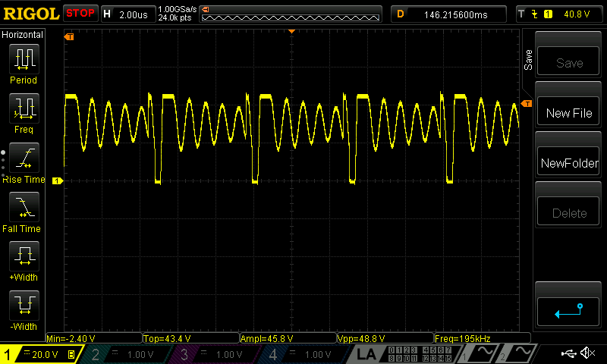607x364 pixels.
Task: Select channel 3 tab
Action: [215, 354]
